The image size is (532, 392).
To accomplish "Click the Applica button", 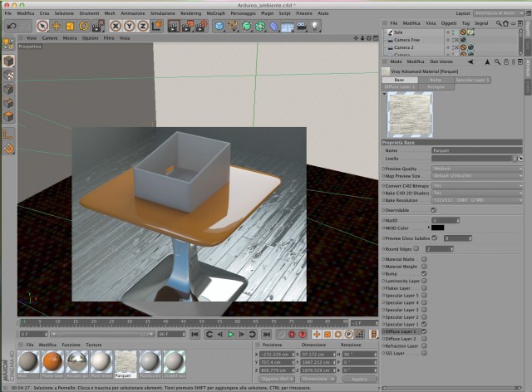I will 359,379.
